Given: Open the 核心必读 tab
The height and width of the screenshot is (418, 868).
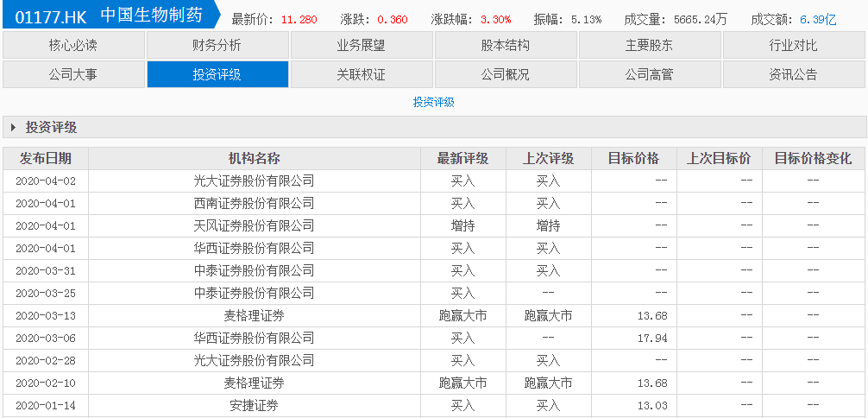Looking at the screenshot, I should tap(73, 46).
